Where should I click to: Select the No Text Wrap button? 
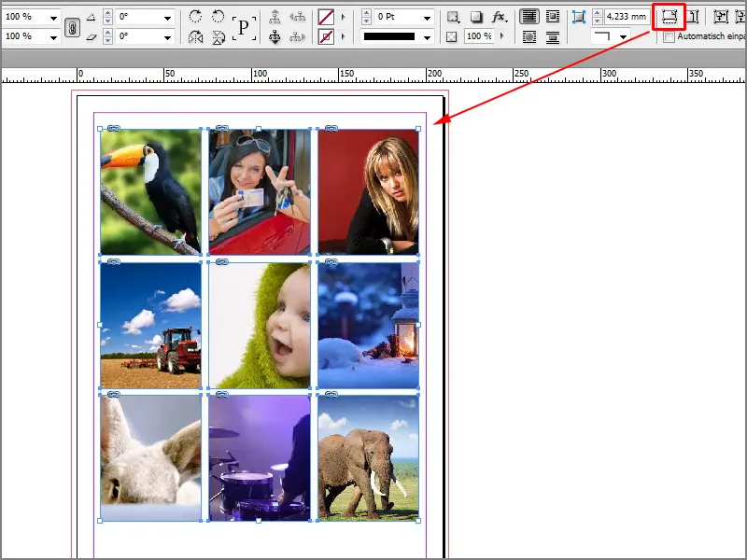[x=529, y=17]
